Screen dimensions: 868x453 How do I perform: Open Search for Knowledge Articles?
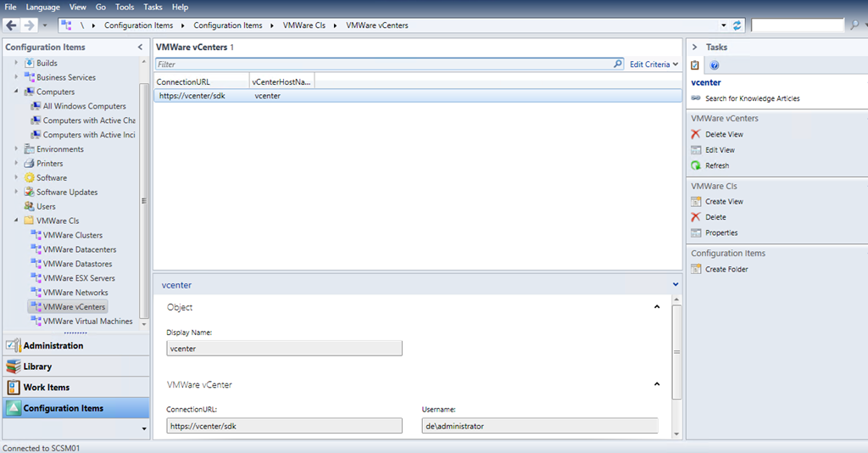click(752, 98)
